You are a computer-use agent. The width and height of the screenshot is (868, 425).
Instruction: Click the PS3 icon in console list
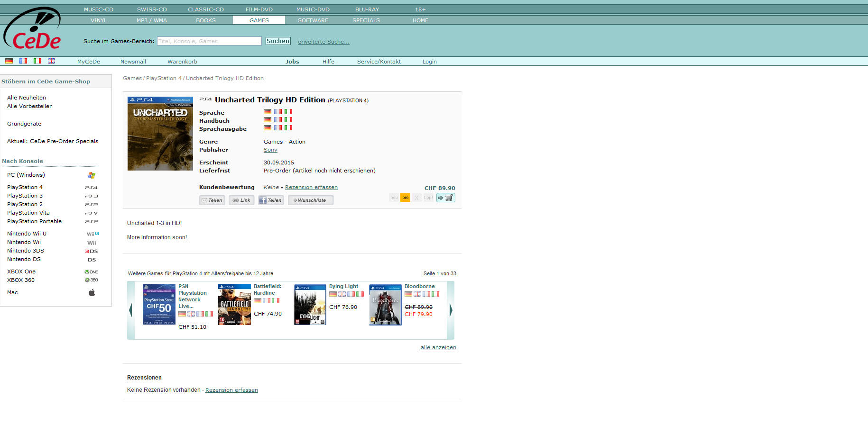(x=92, y=196)
